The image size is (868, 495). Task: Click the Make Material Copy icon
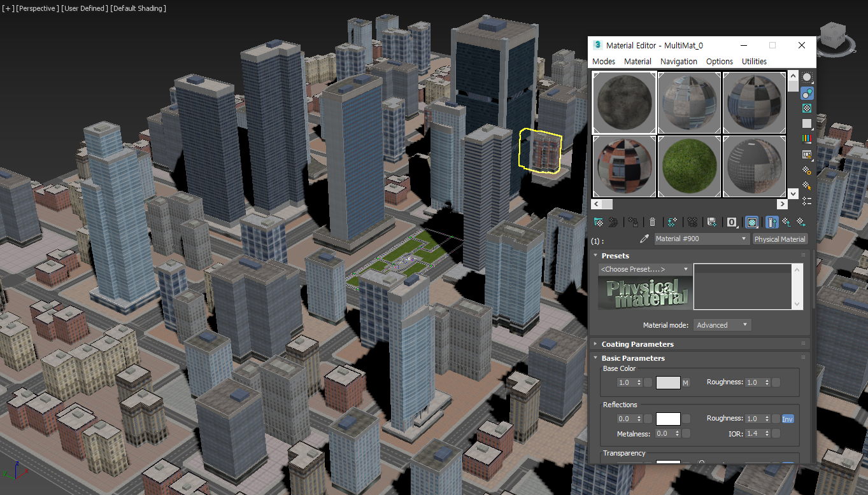click(672, 222)
